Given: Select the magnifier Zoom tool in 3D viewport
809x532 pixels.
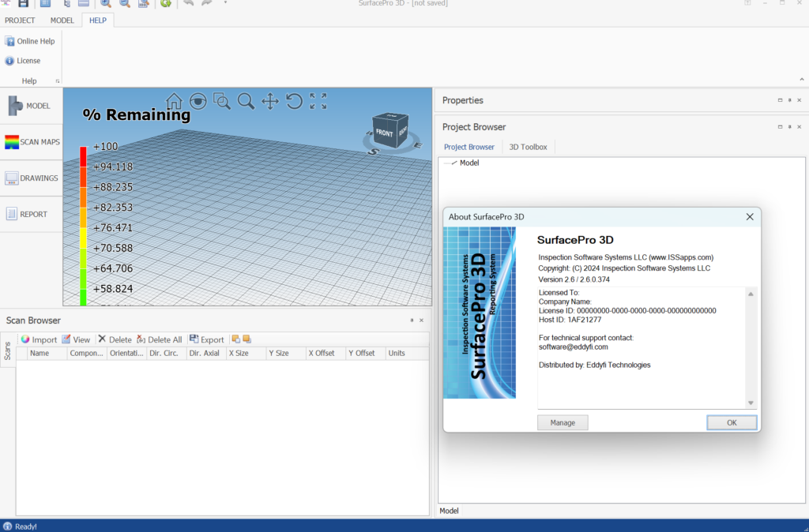Looking at the screenshot, I should (x=246, y=101).
